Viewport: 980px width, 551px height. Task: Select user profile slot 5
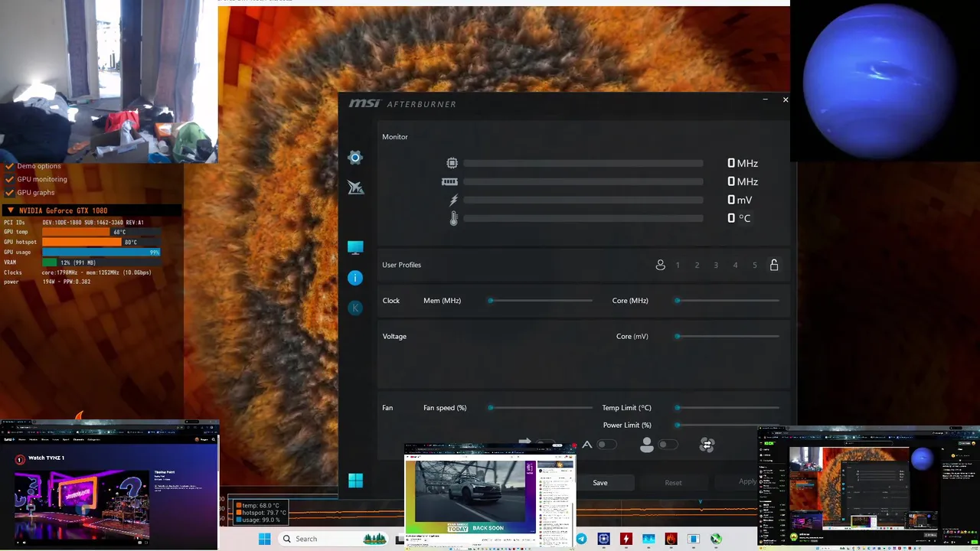(754, 265)
